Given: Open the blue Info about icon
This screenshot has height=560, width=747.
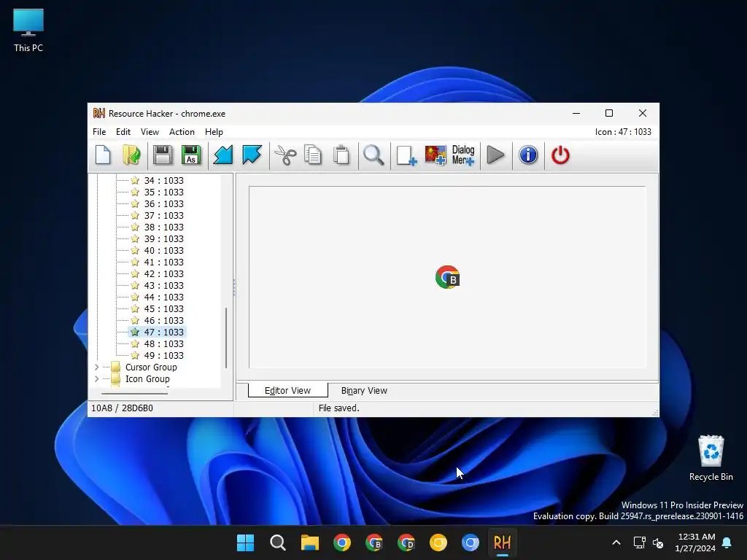Looking at the screenshot, I should 528,155.
